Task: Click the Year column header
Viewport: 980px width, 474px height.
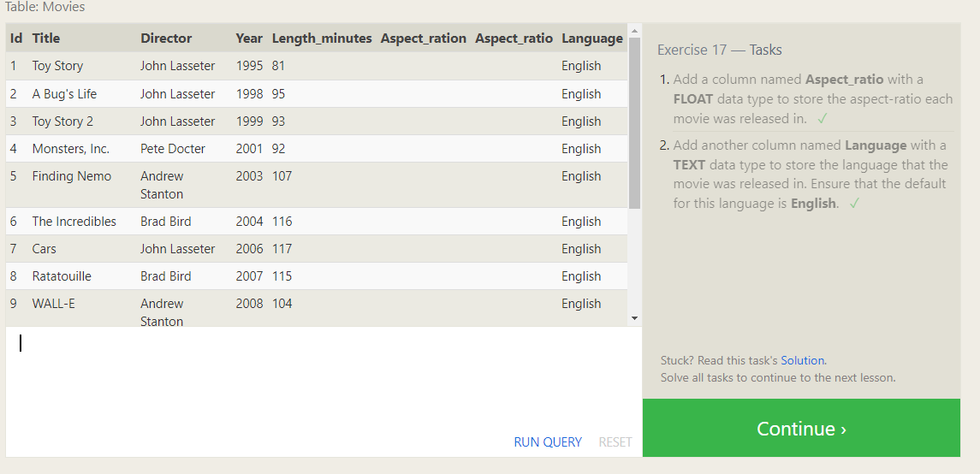Action: point(249,39)
